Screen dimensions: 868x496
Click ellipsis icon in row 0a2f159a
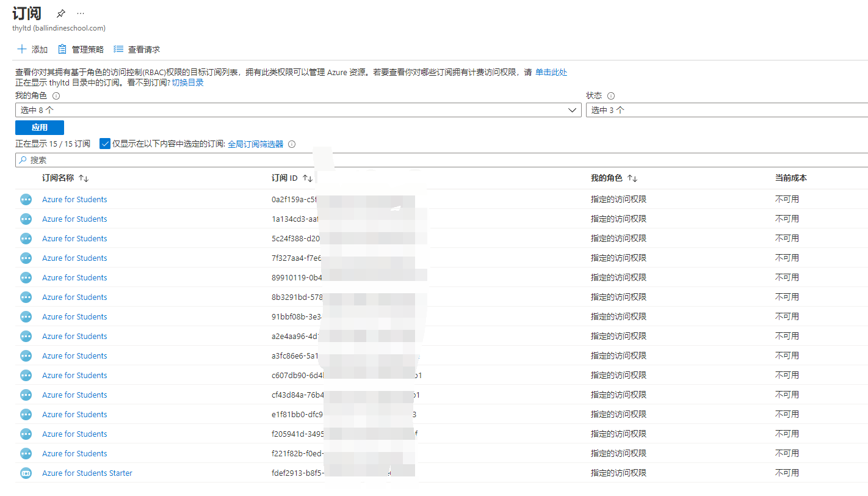point(26,199)
